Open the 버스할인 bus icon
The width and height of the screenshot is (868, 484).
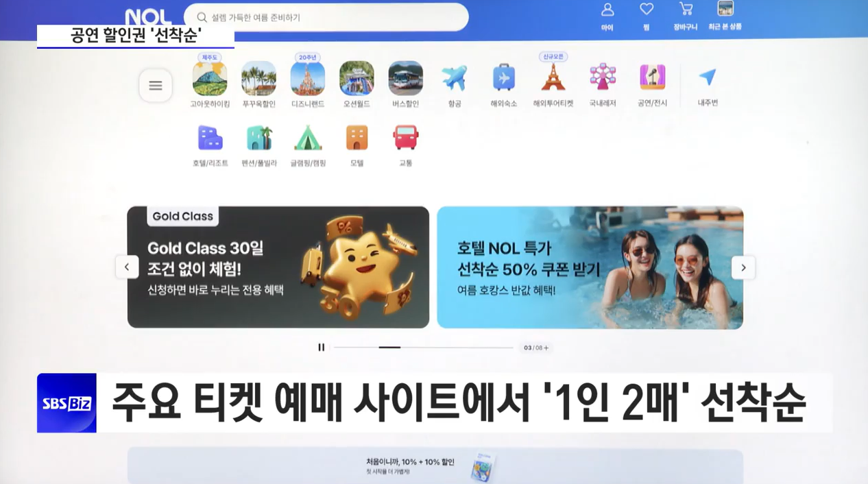[405, 78]
